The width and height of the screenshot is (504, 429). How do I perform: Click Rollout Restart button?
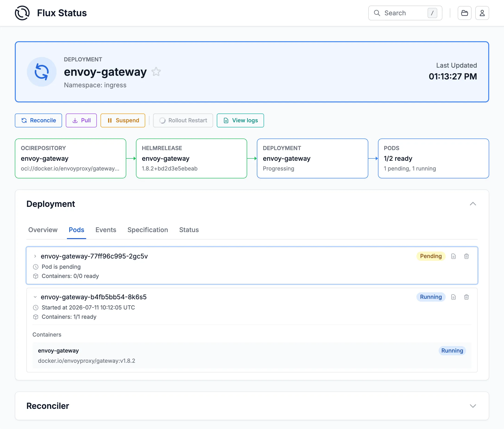[183, 120]
